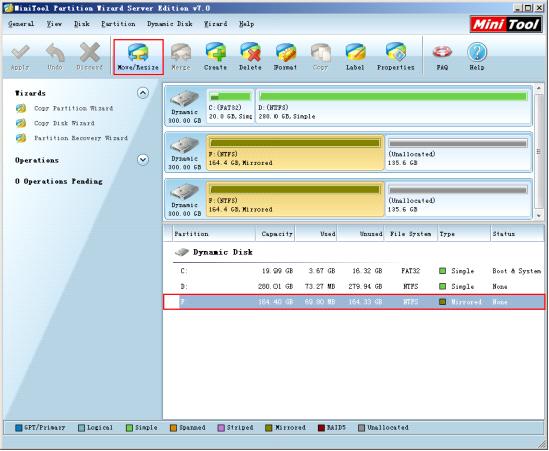Sort by Partition column header

click(x=214, y=234)
